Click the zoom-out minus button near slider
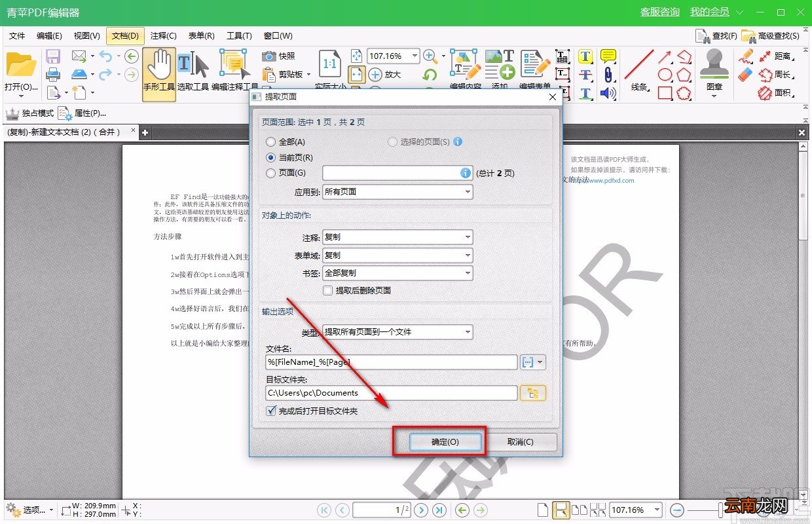 (677, 510)
